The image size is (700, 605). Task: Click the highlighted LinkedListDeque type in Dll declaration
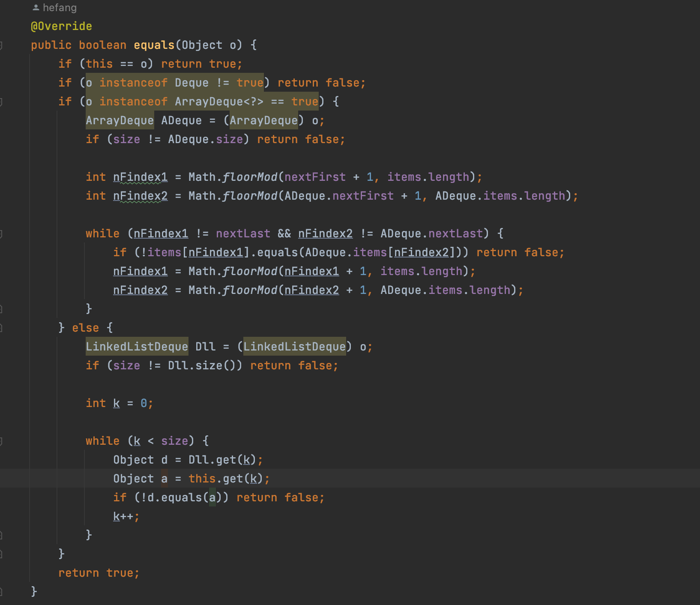tap(137, 347)
